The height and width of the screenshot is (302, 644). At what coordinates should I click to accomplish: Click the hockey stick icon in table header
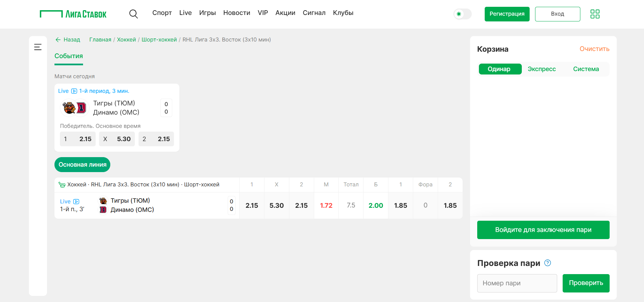(62, 185)
